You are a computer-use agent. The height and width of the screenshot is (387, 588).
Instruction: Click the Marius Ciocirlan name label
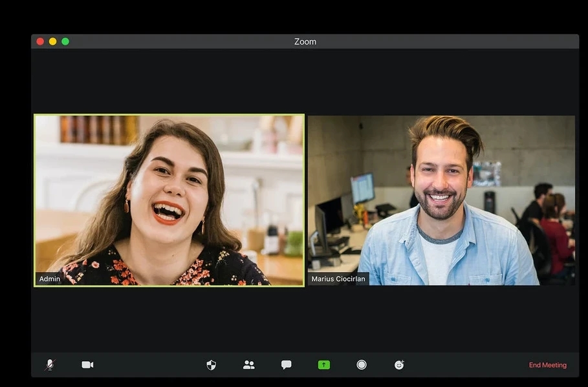pos(338,279)
